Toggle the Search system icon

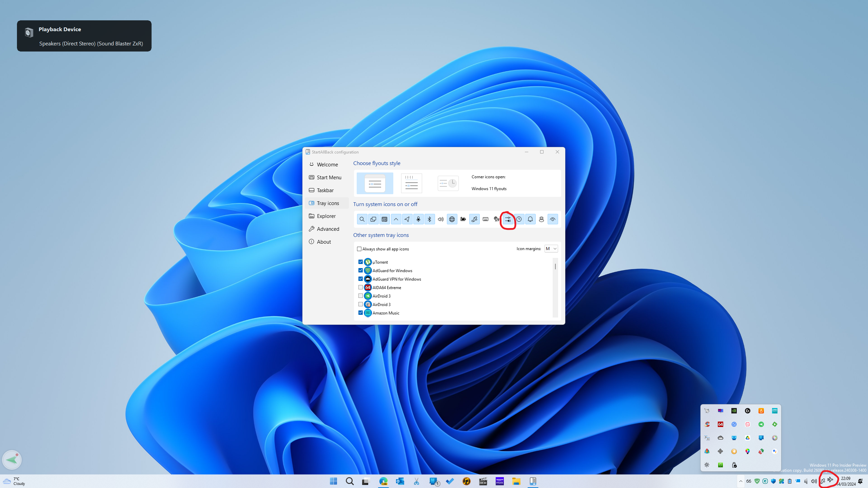(x=362, y=219)
